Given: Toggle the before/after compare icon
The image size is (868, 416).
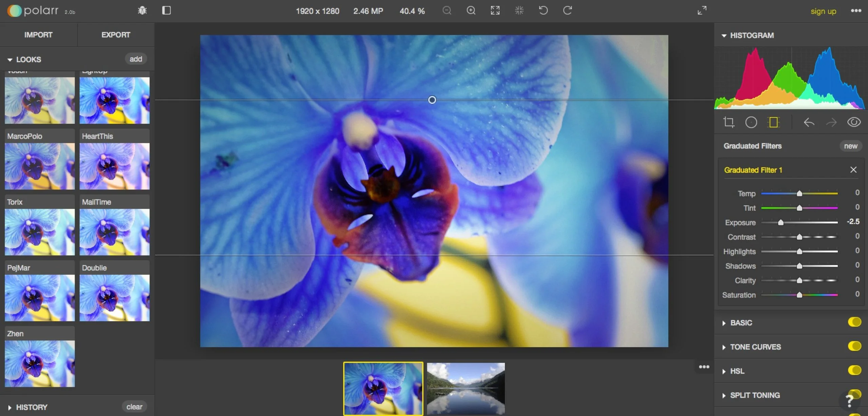Looking at the screenshot, I should point(166,11).
